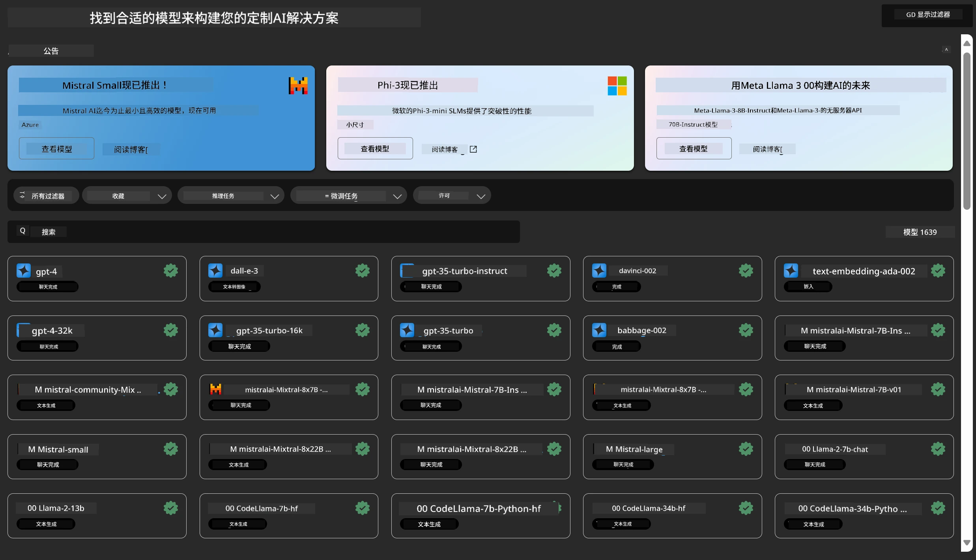976x560 pixels.
Task: Click the 公告 section heading
Action: (51, 51)
